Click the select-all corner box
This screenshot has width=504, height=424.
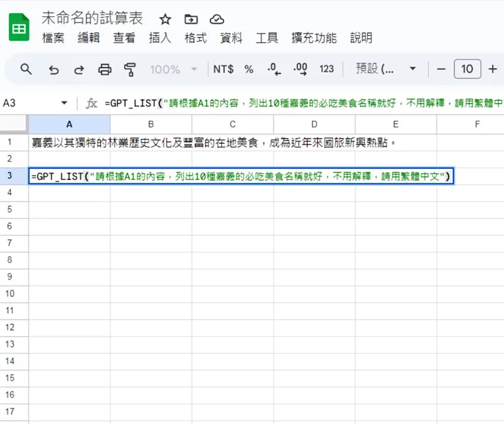tap(13, 123)
